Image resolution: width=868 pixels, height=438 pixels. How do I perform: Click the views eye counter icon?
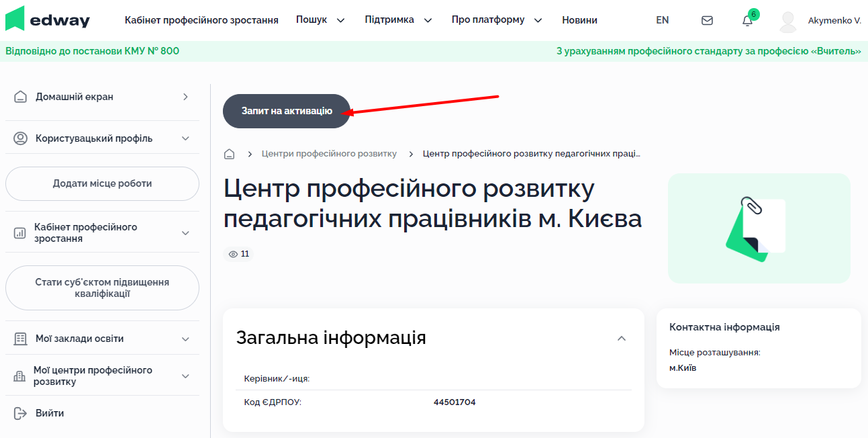234,254
